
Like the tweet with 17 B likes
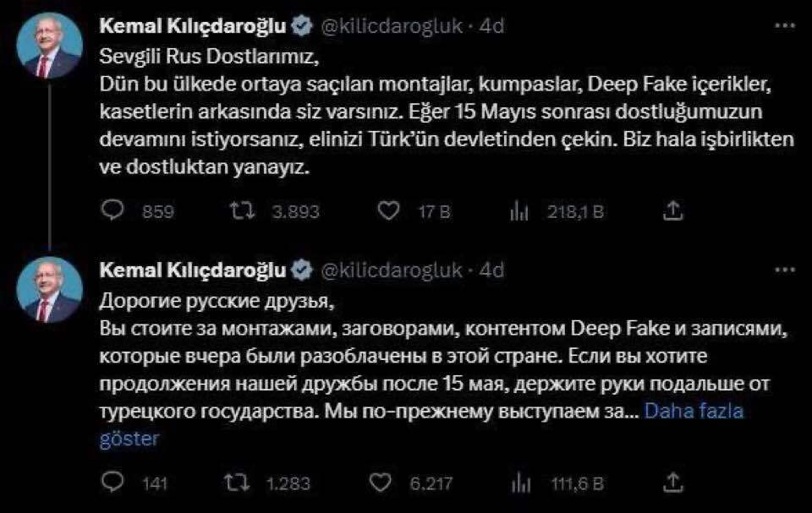[388, 211]
